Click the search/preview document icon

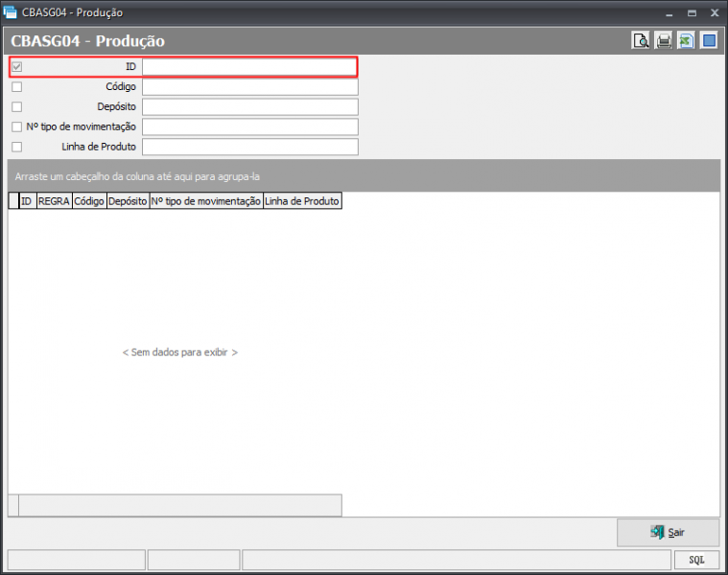tap(641, 41)
